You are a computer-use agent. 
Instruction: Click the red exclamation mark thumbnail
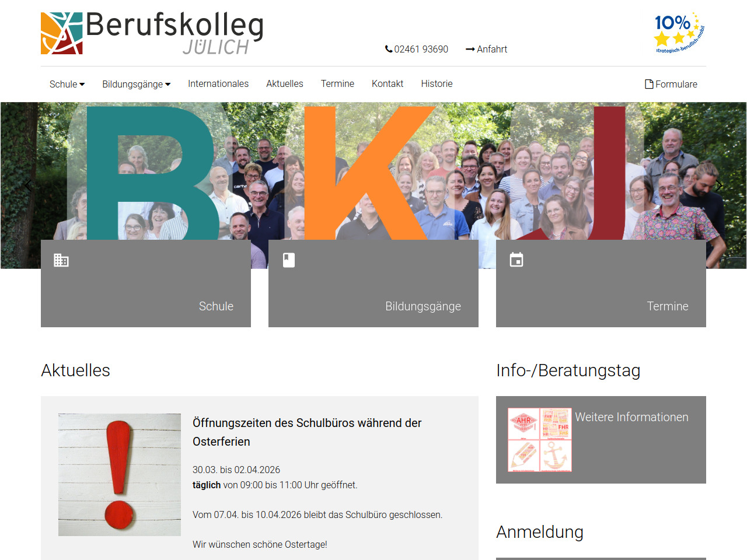[120, 475]
